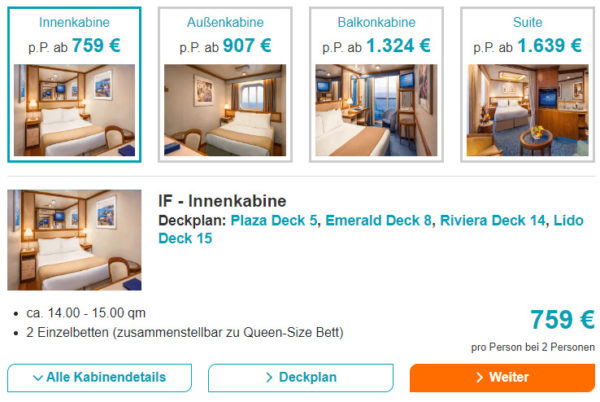Viewport: 600px width, 402px height.
Task: Click the down chevron beside Alle Kabinendetails
Action: click(x=38, y=378)
